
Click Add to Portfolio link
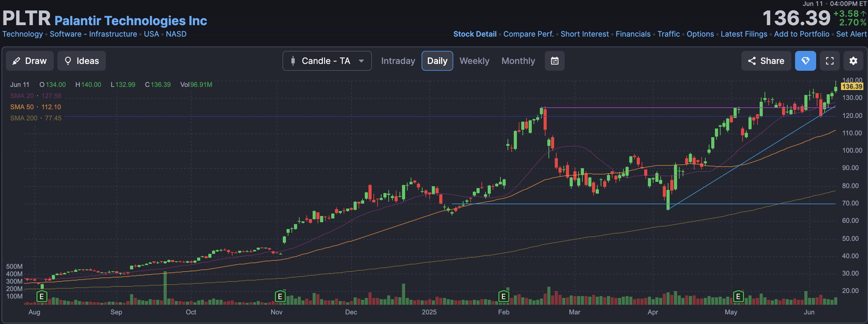coord(802,34)
